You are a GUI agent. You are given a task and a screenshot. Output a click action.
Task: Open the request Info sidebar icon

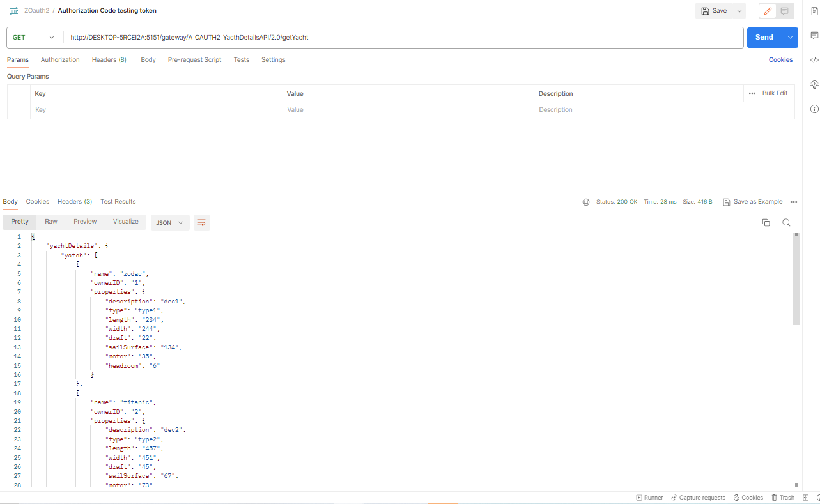point(814,109)
